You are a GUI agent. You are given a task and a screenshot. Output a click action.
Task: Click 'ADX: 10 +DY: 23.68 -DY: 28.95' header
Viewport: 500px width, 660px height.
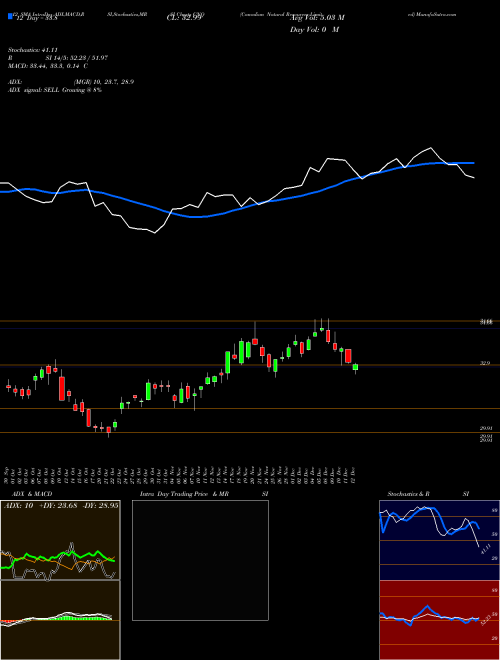pos(61,505)
